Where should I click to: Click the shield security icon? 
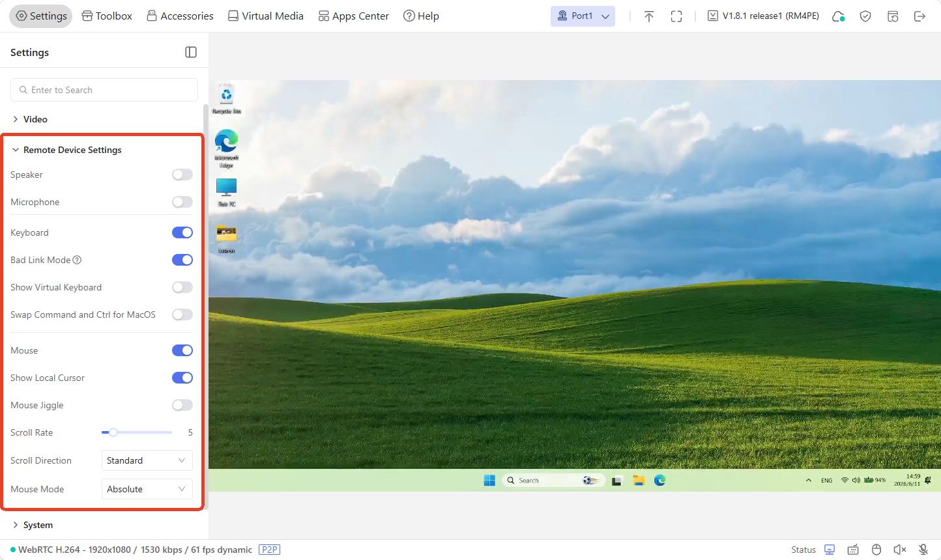(865, 16)
